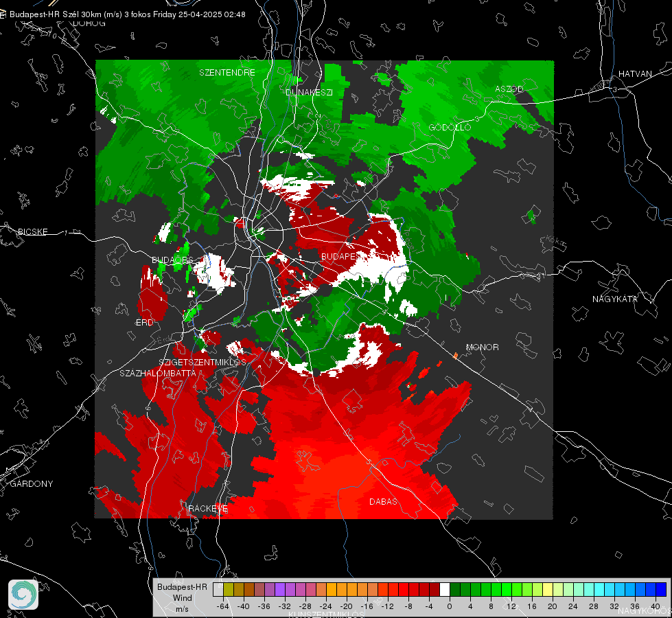The width and height of the screenshot is (672, 618).
Task: Click the small gray Kóka map label
Action: tap(554, 241)
